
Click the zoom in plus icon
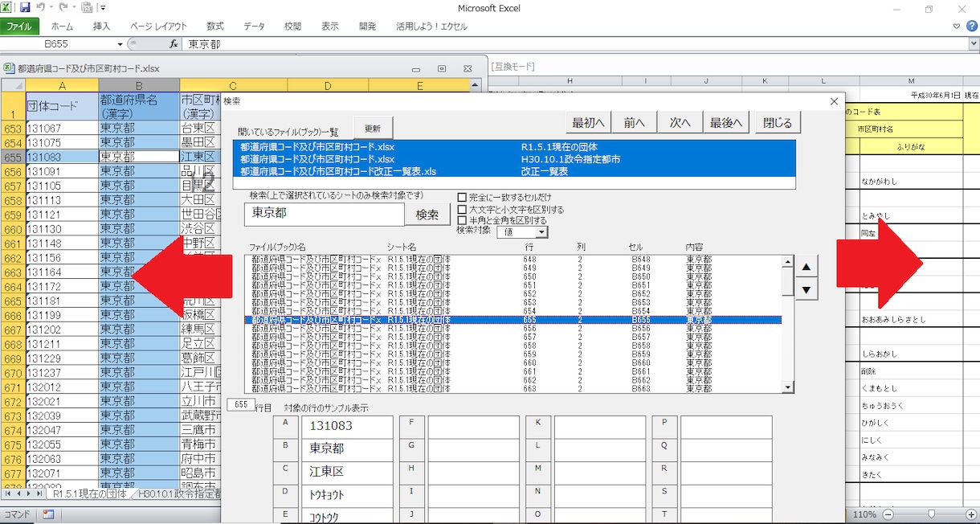[x=972, y=514]
